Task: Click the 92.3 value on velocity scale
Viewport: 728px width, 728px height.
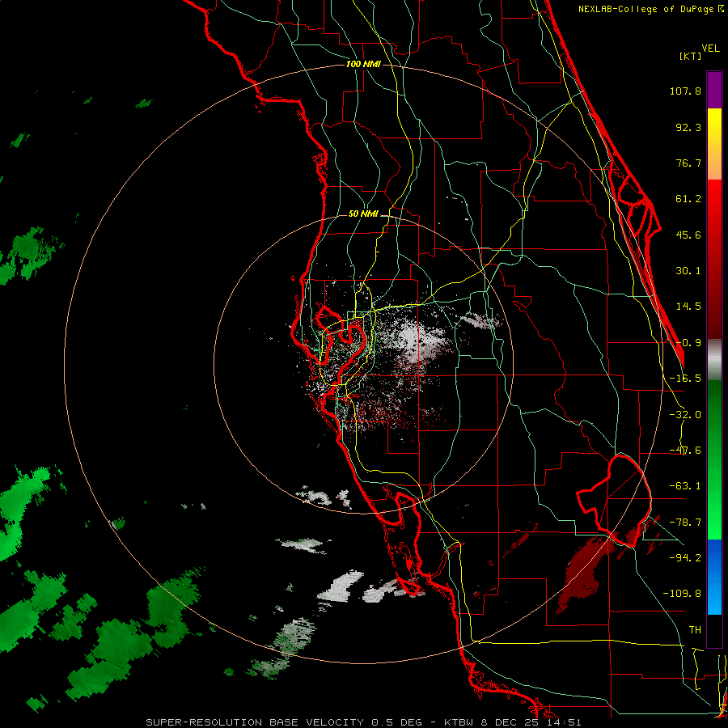Action: coord(688,127)
